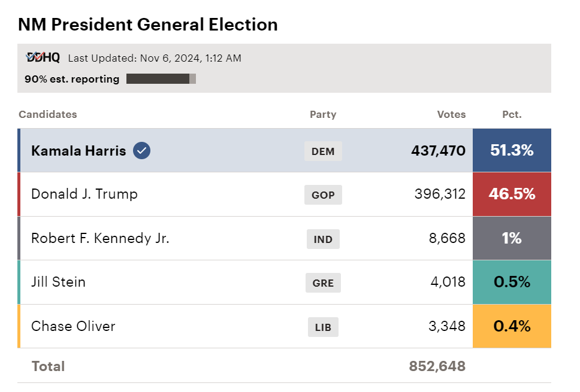
Task: Click the blue 51.3% percentage box
Action: [512, 150]
